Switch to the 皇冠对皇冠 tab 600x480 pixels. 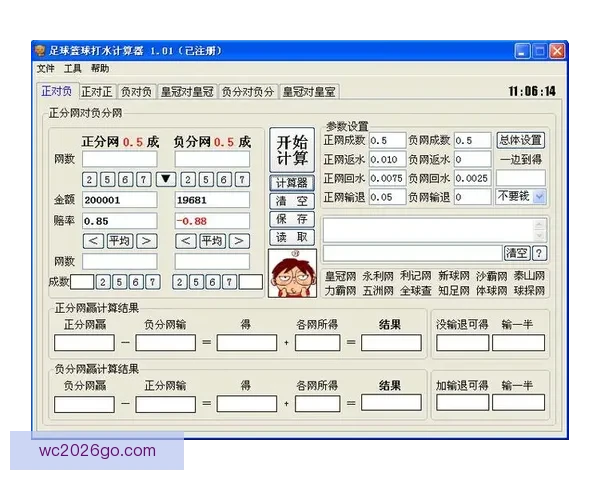[x=187, y=92]
